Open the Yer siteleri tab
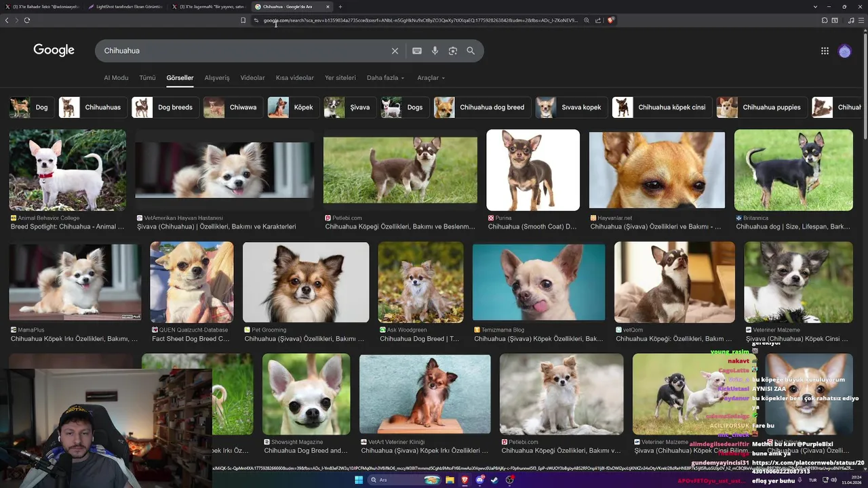This screenshot has height=488, width=868. [340, 78]
